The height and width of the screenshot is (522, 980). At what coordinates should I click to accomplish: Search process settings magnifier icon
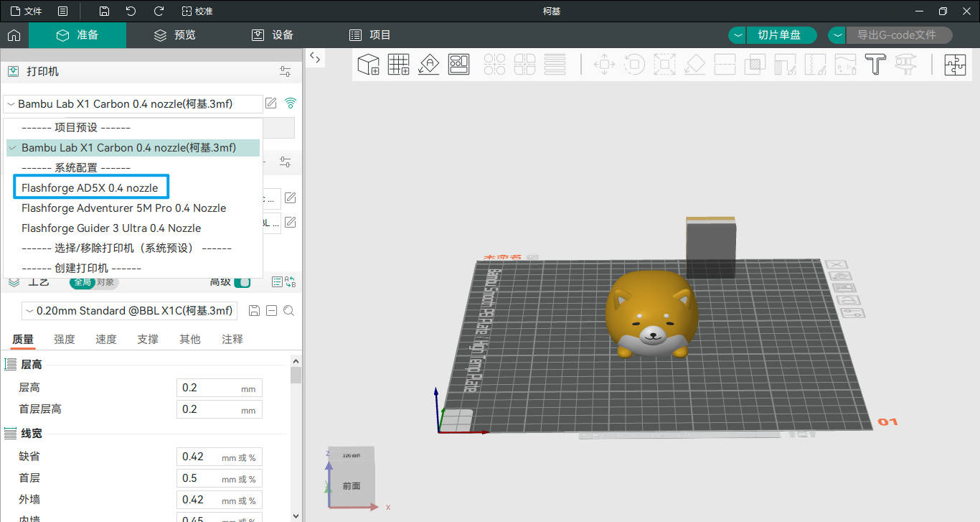(288, 310)
